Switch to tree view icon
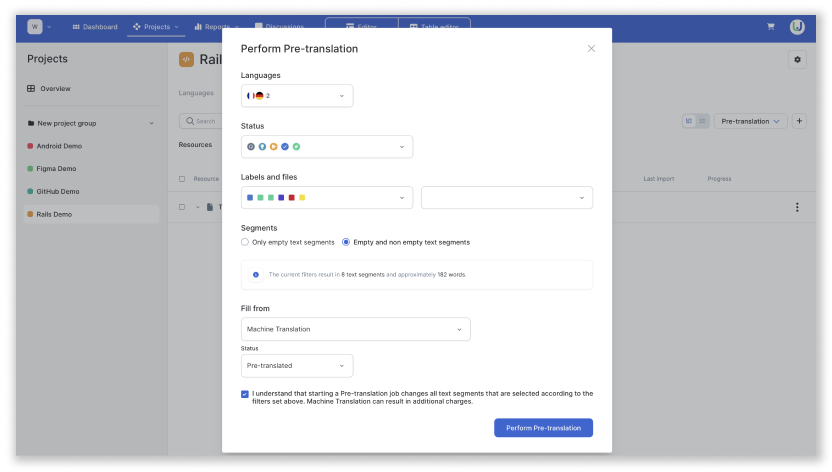832x472 pixels. coord(689,121)
